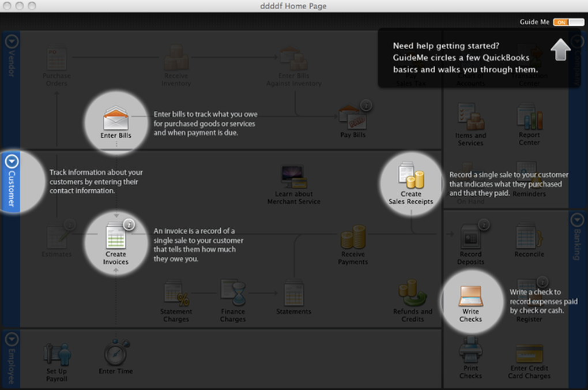This screenshot has width=588, height=390.
Task: Collapse the Customer section arrow
Action: click(x=12, y=162)
